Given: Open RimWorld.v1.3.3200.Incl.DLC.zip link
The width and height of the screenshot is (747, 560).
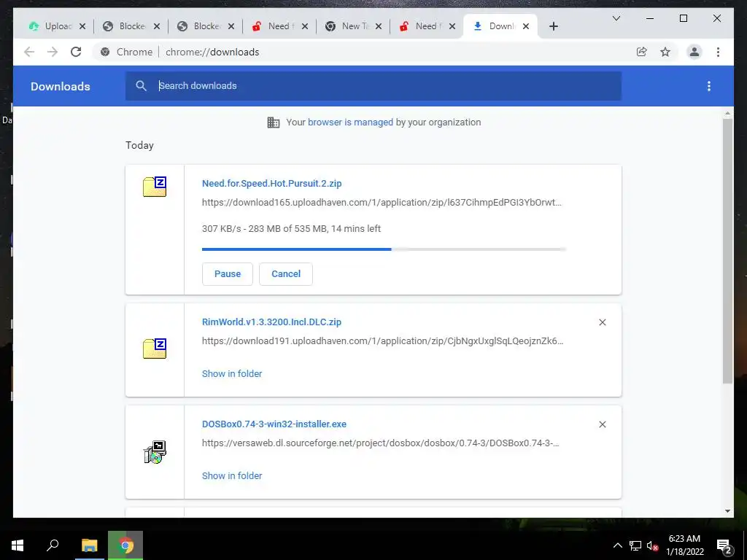Looking at the screenshot, I should coord(271,322).
